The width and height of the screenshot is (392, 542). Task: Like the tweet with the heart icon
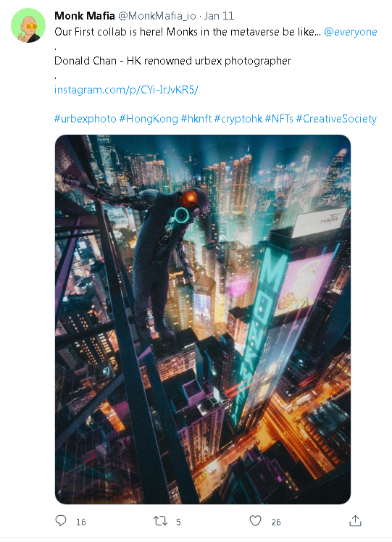(256, 520)
